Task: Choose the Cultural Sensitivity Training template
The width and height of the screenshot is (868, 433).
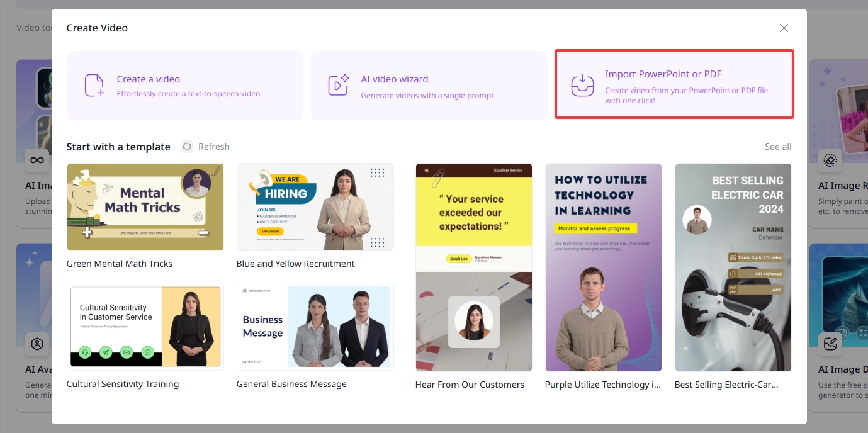Action: (x=145, y=327)
